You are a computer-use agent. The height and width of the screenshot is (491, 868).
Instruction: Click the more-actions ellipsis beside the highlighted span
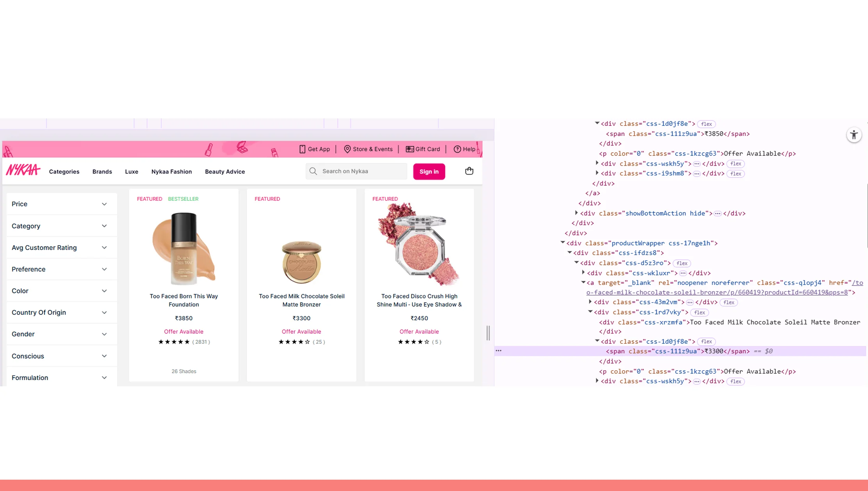[498, 350]
